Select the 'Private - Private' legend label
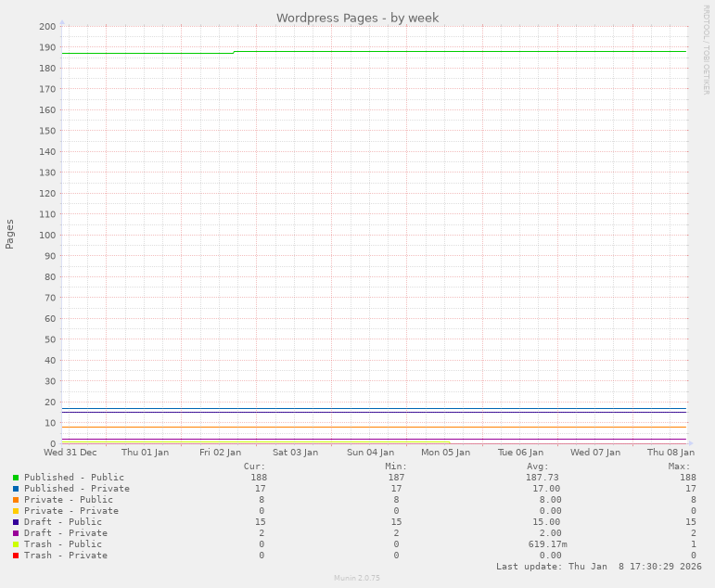This screenshot has width=715, height=588. click(x=71, y=510)
